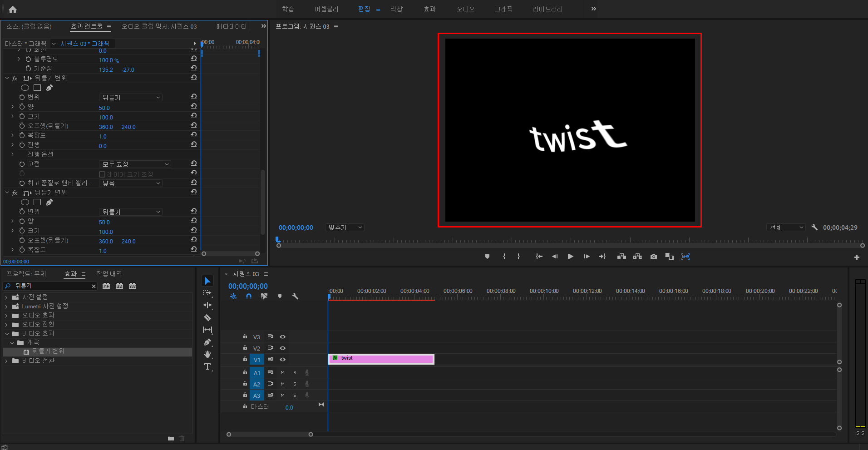868x450 pixels.
Task: Mute track A1
Action: [282, 372]
